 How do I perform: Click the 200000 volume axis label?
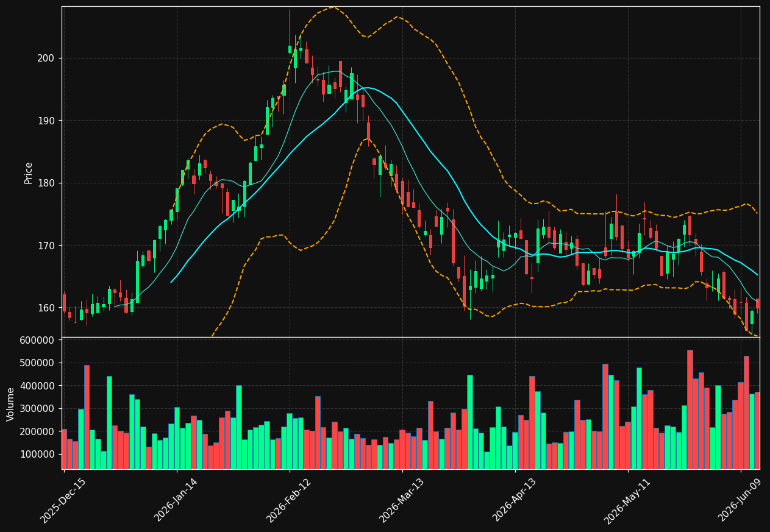[38, 431]
